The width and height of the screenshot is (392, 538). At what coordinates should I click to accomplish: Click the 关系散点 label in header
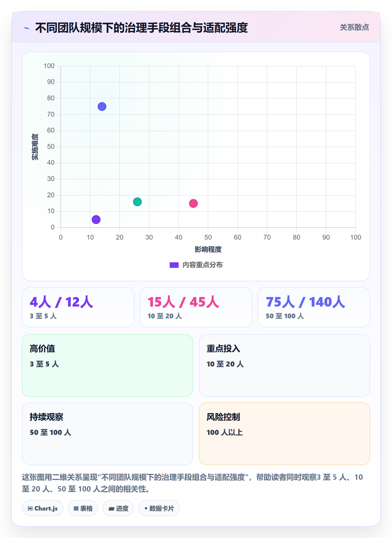point(354,27)
